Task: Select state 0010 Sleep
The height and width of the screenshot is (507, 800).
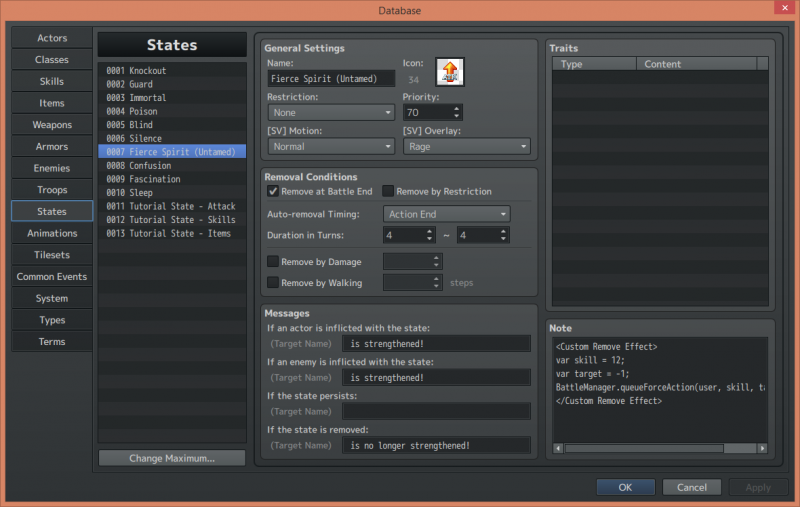Action: 172,192
